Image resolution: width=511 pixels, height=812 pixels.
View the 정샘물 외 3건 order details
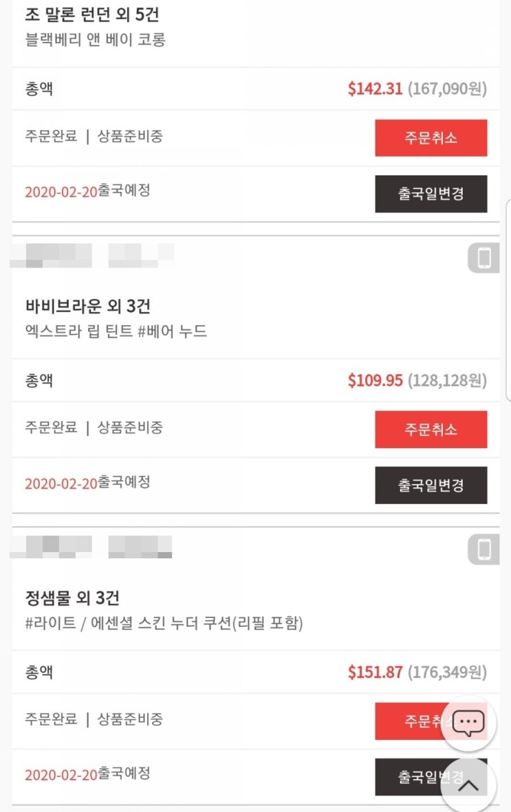tap(73, 597)
